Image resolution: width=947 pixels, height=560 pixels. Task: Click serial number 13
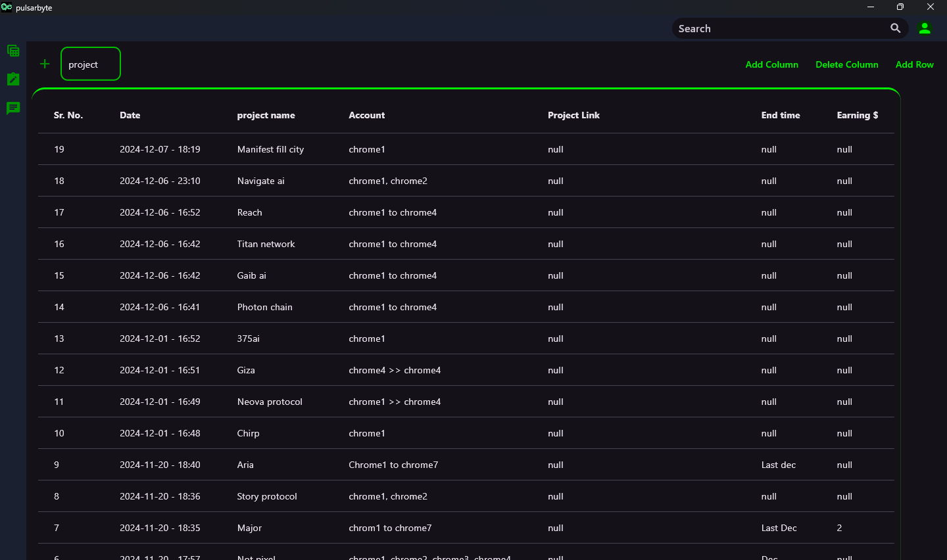click(x=59, y=338)
